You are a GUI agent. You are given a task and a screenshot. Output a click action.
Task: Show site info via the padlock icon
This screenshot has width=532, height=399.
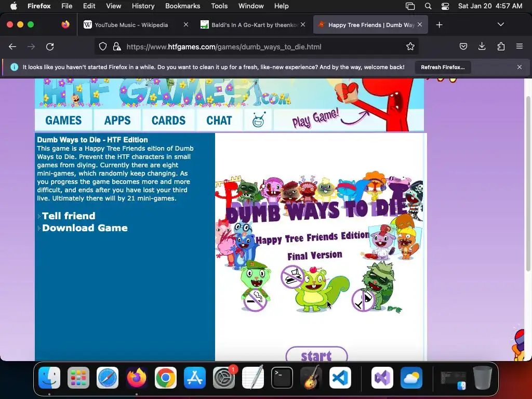[117, 47]
